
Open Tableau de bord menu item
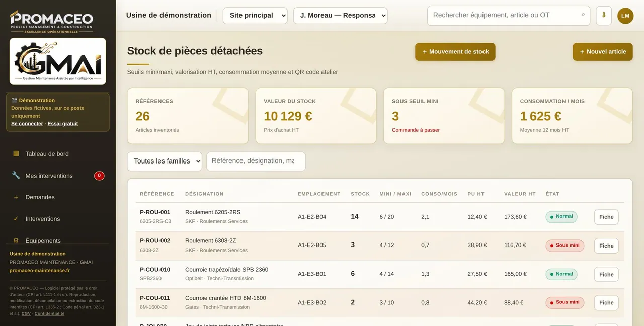(58, 154)
